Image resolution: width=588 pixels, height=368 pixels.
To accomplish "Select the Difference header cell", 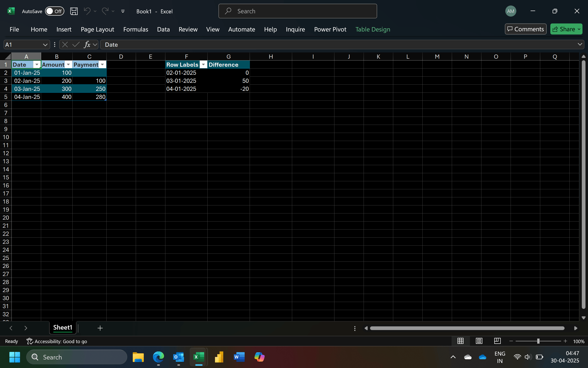I will pos(228,64).
